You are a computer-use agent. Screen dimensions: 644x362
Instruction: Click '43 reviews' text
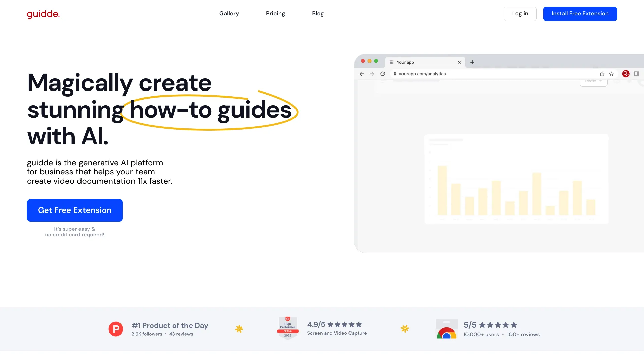point(181,334)
